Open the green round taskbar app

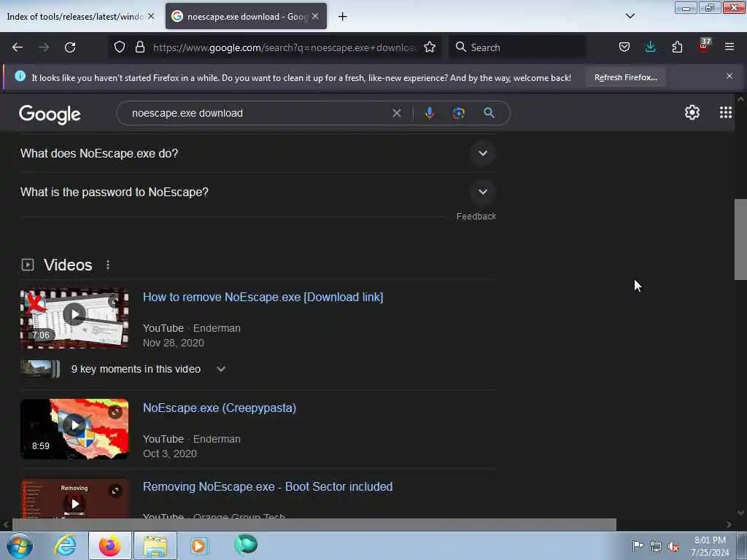[246, 545]
